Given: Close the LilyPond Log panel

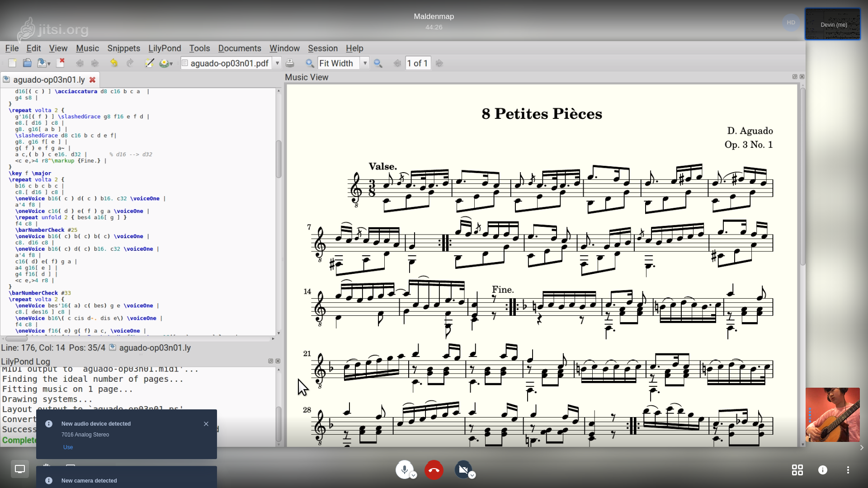Looking at the screenshot, I should tap(278, 361).
